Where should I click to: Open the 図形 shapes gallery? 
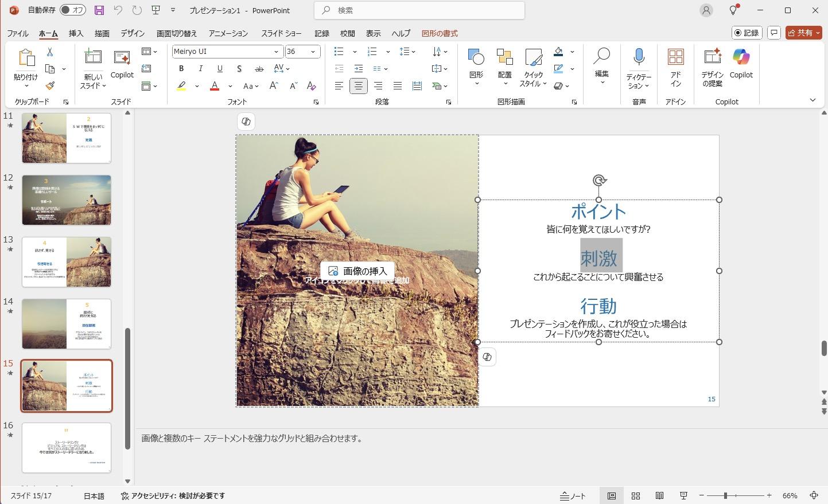(x=476, y=67)
